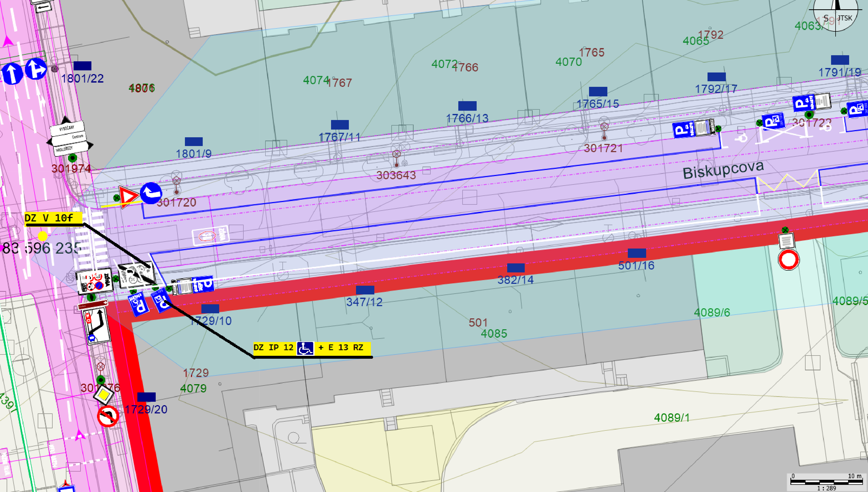
Task: Click the straight-or-right blue arrow sign
Action: (36, 69)
